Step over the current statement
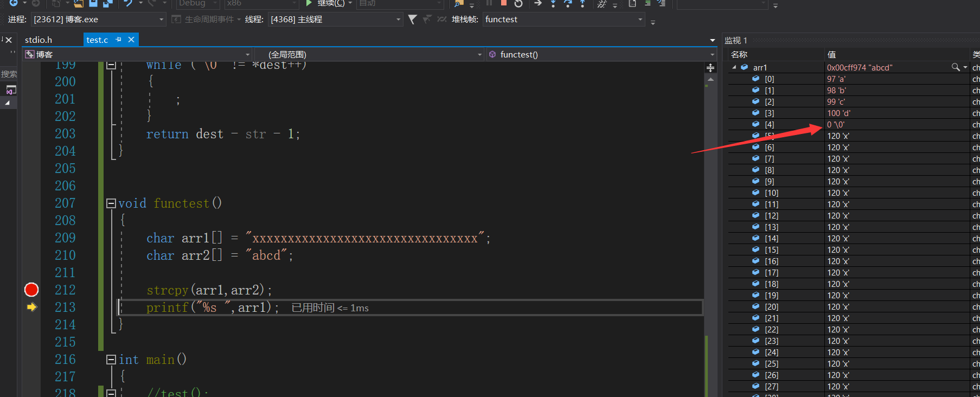Viewport: 980px width, 397px height. tap(567, 3)
